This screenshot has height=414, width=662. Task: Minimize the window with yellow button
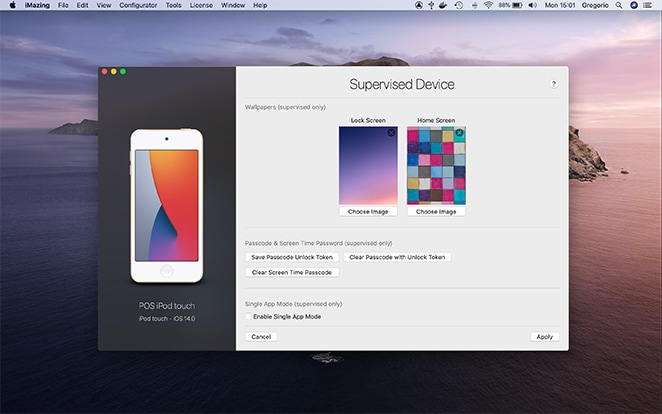point(114,71)
